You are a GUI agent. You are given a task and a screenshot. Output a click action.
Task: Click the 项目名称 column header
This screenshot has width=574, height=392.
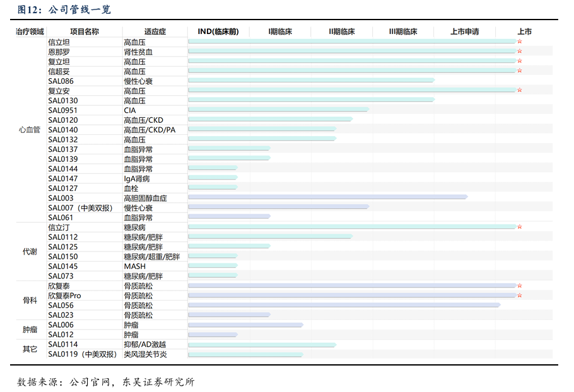85,32
